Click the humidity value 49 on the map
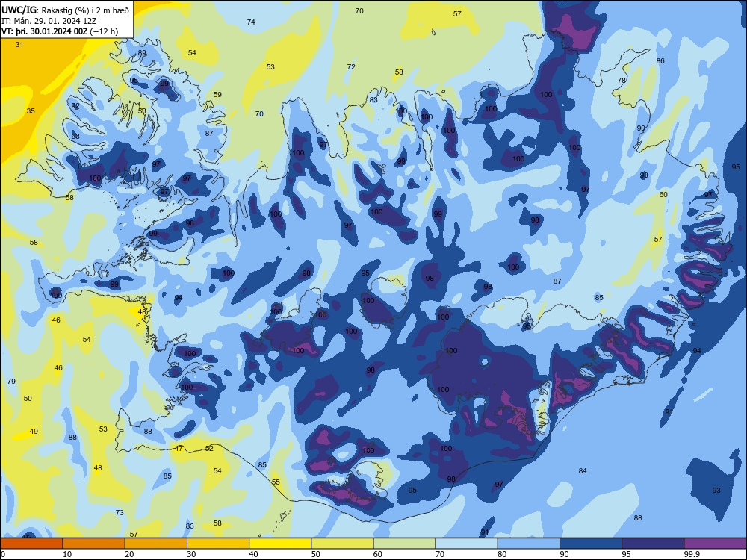This screenshot has width=747, height=560. (34, 432)
